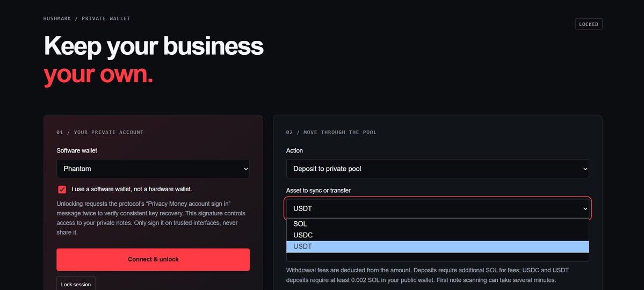The image size is (644, 290).
Task: Click the 'I use a software wallet' label text
Action: click(132, 189)
